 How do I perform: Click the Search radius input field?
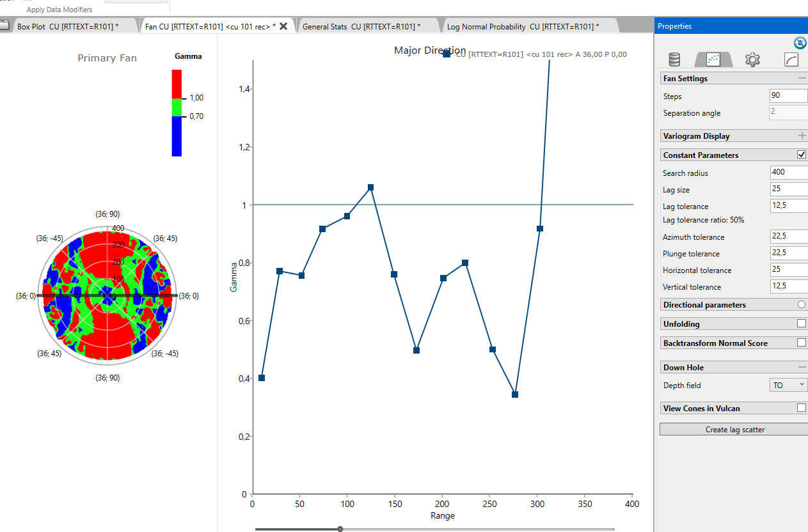tap(789, 172)
